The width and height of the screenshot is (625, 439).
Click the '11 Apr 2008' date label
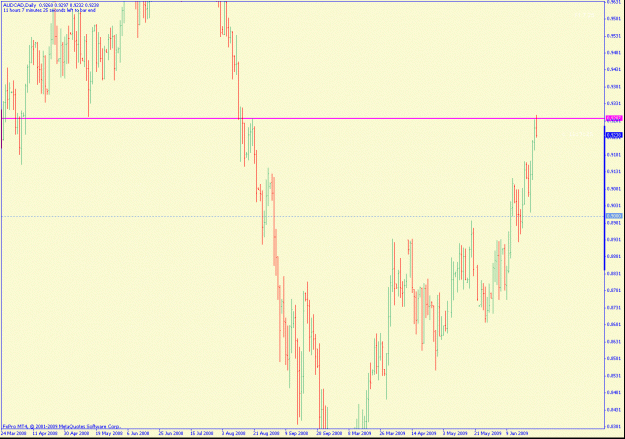(45, 433)
